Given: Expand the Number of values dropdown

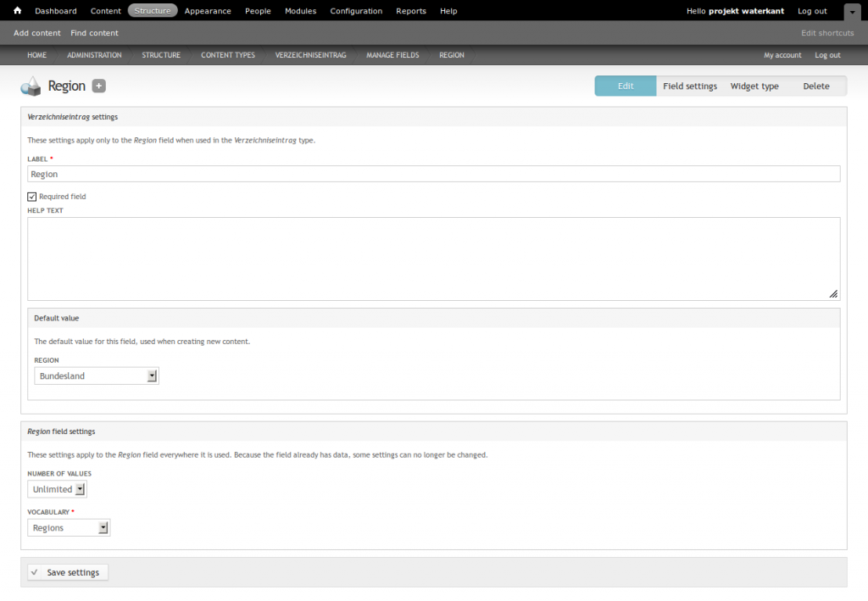Looking at the screenshot, I should [x=57, y=489].
